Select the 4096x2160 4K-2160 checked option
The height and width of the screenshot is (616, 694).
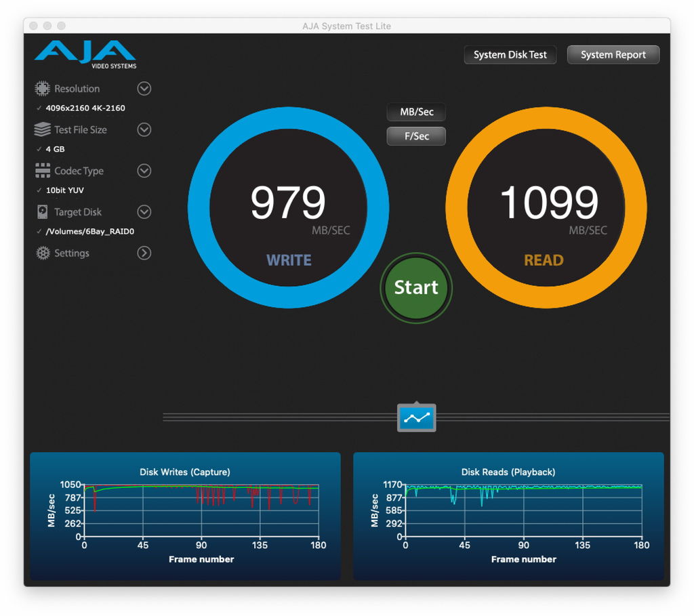click(x=85, y=108)
